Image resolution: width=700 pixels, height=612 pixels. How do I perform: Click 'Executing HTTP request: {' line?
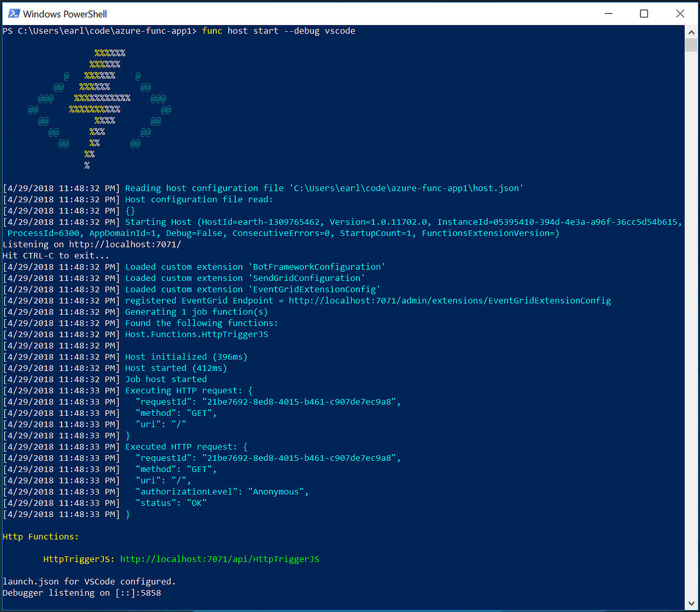pos(128,391)
